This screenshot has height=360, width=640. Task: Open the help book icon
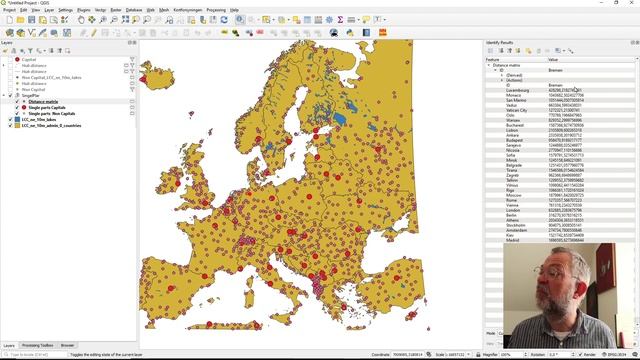(366, 33)
